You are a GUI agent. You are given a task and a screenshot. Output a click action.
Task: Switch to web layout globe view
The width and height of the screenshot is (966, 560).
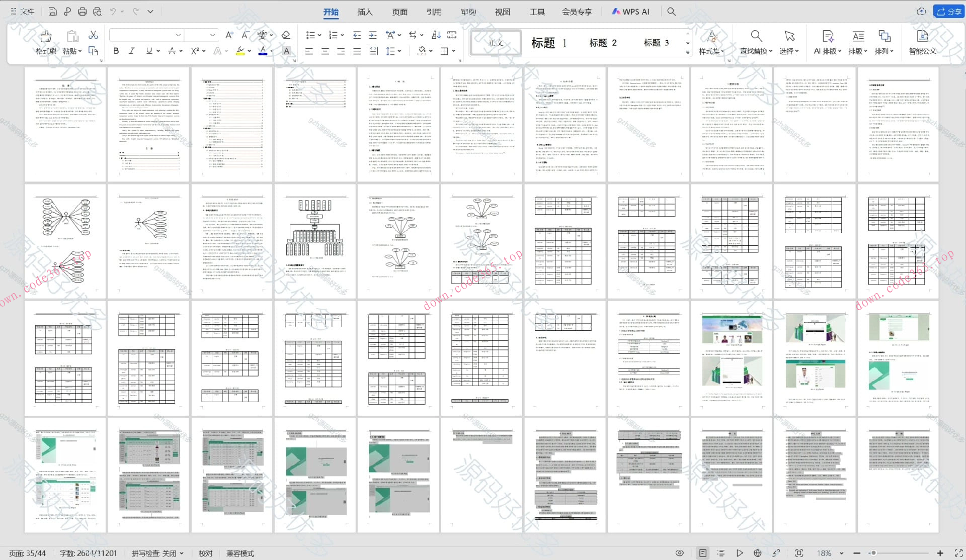757,553
